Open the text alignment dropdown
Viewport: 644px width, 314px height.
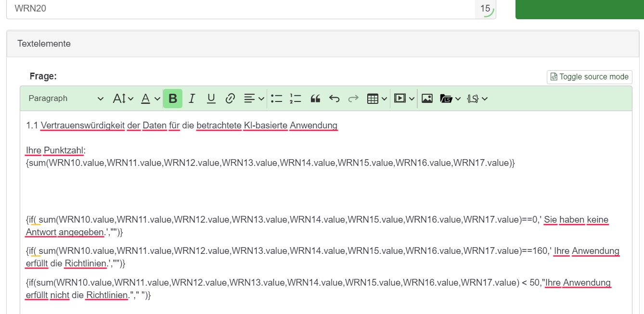254,99
